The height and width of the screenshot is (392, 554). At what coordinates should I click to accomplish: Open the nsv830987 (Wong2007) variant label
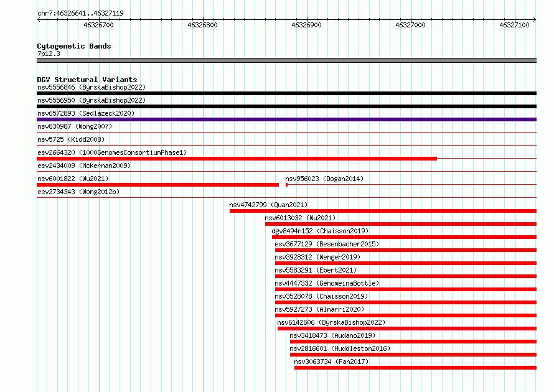pos(75,126)
